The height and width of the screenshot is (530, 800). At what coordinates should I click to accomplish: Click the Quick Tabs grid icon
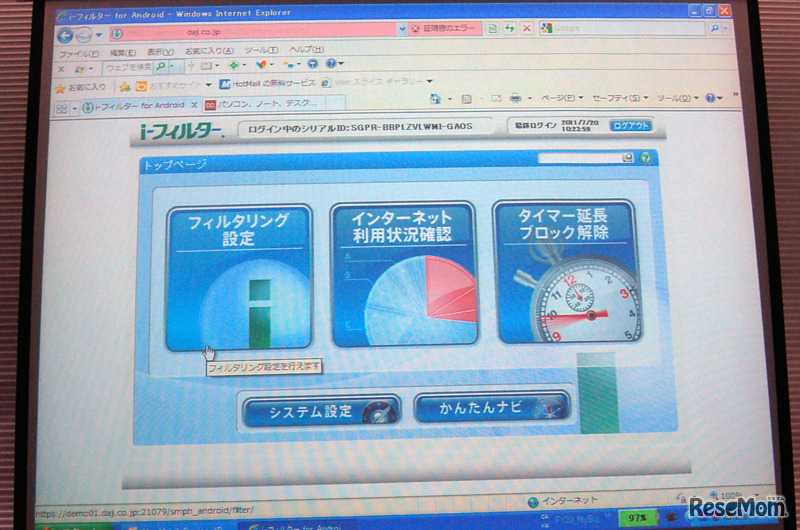(62, 109)
